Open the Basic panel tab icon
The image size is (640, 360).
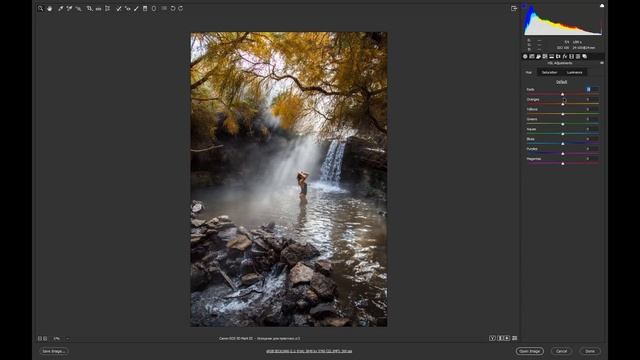(x=525, y=56)
